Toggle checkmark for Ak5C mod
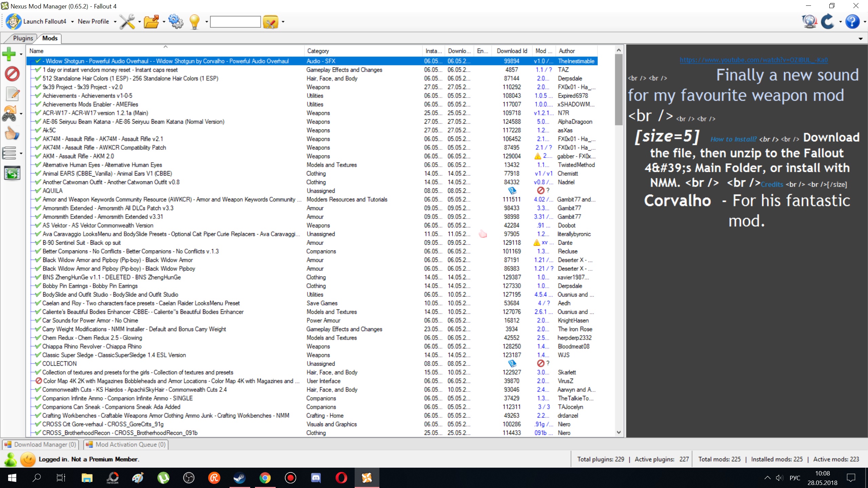Viewport: 868px width, 488px height. point(38,130)
